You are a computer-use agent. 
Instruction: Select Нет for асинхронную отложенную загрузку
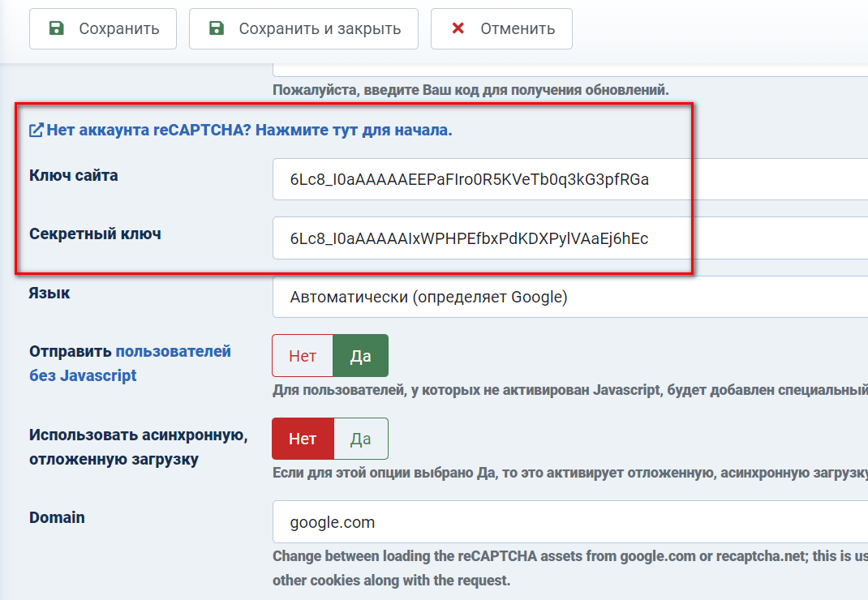point(303,439)
